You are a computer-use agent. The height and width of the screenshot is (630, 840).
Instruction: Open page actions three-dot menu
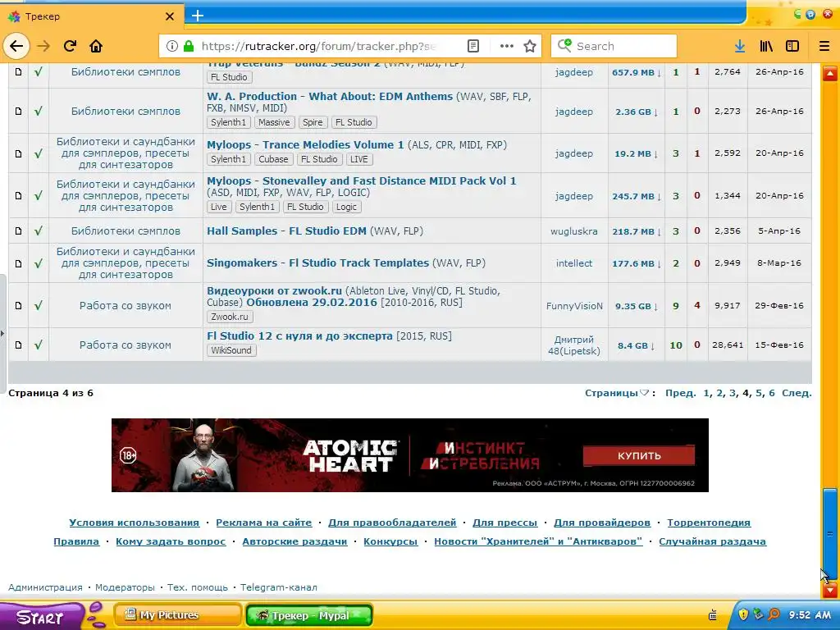[506, 46]
